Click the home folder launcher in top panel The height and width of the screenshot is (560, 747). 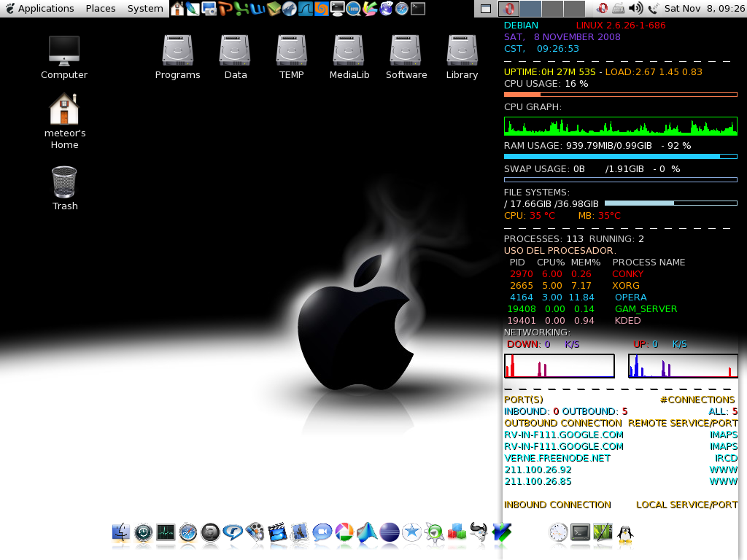point(177,9)
